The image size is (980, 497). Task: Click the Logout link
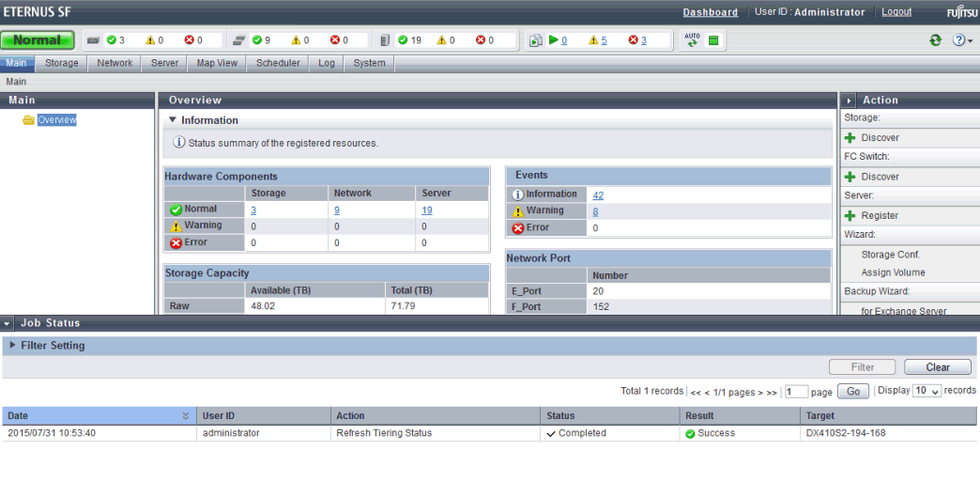(x=896, y=12)
